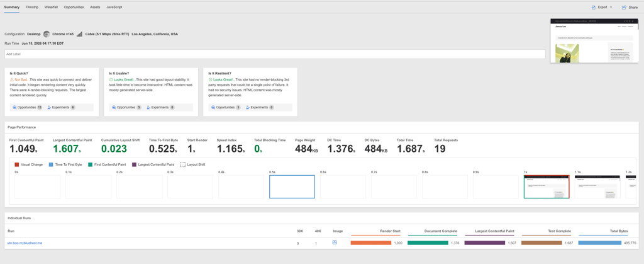Open Experiments in the Is It Quick card
Image resolution: width=644 pixels, height=264 pixels.
coord(61,107)
